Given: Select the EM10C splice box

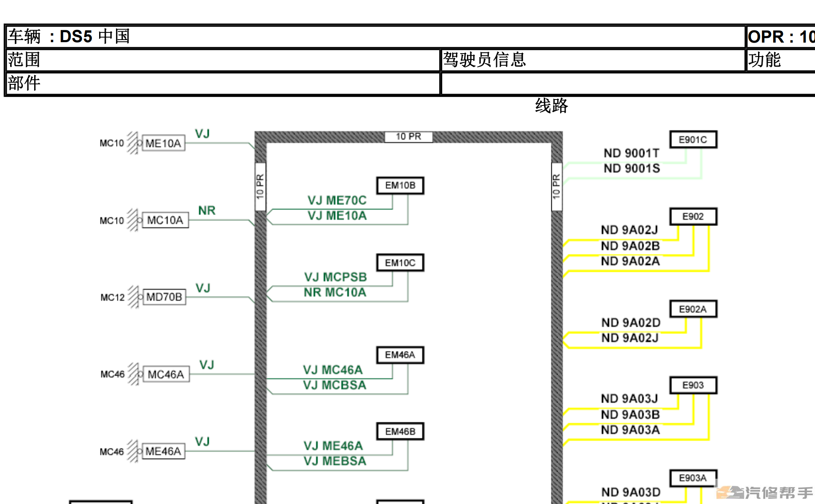Looking at the screenshot, I should pyautogui.click(x=400, y=263).
